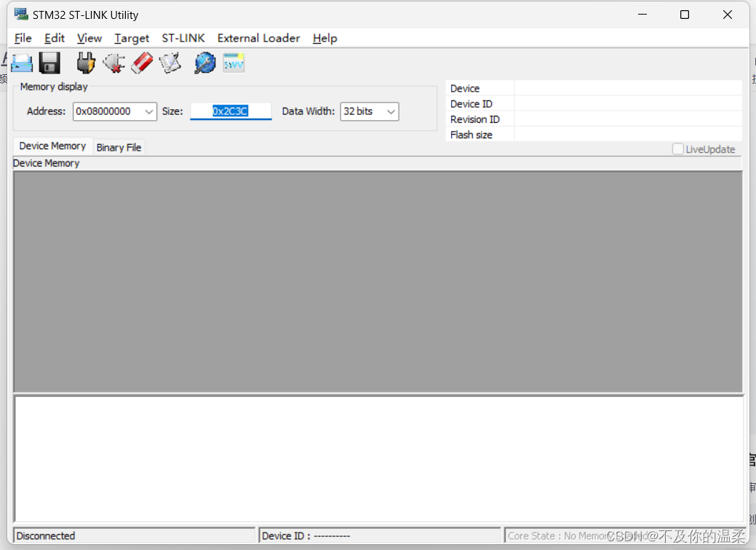
Task: Click the ST-LINK Utility title bar icon
Action: click(20, 15)
